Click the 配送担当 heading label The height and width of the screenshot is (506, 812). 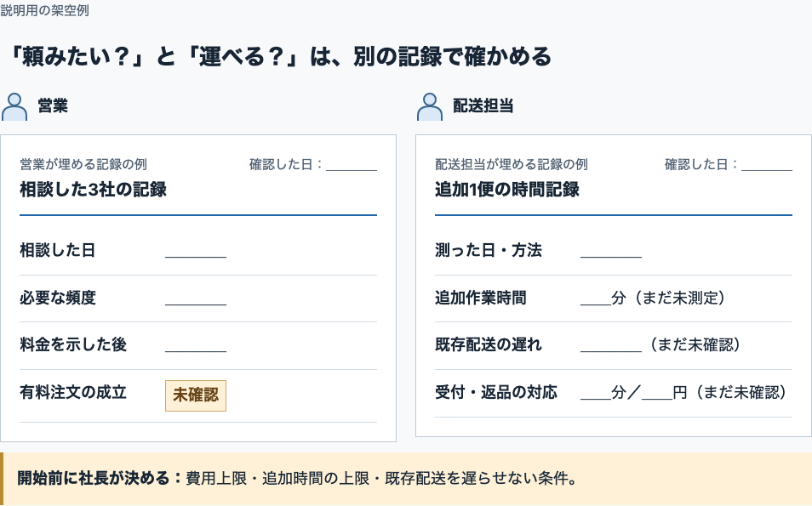pos(483,106)
